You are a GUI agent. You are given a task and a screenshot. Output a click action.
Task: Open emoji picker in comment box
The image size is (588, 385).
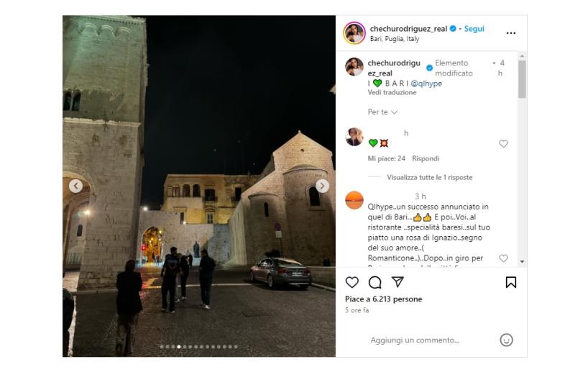(506, 340)
